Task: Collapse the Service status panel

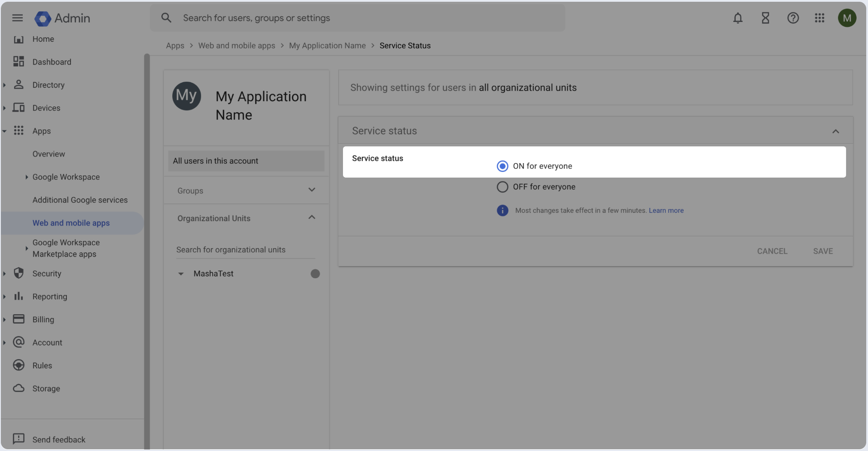Action: coord(835,131)
